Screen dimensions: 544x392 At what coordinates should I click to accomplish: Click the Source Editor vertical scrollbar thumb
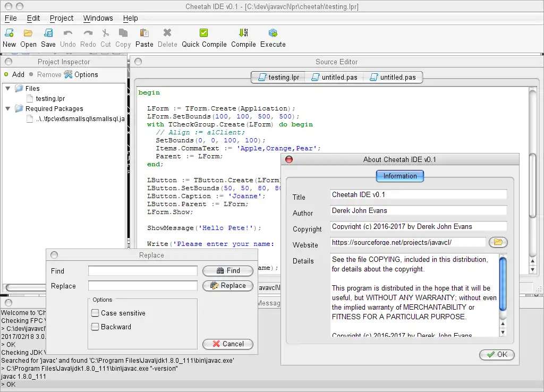[x=533, y=185]
